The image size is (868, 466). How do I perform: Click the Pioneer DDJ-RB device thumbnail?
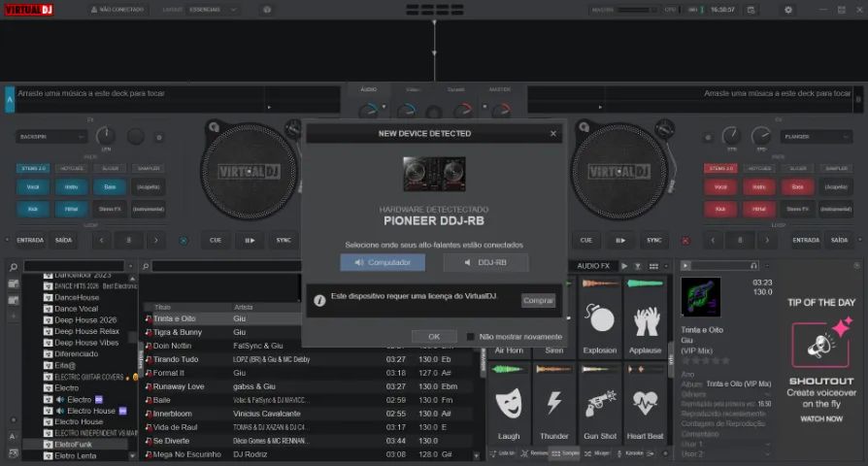point(434,174)
